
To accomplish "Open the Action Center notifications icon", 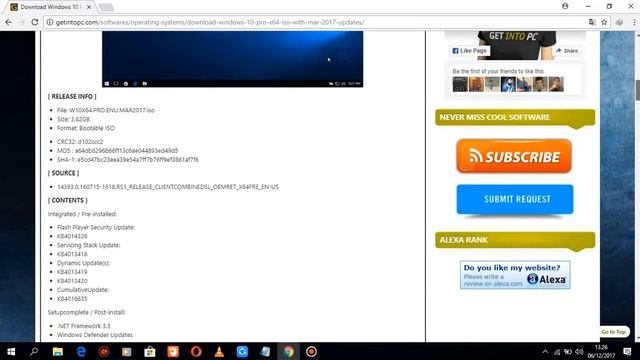I will click(x=627, y=351).
